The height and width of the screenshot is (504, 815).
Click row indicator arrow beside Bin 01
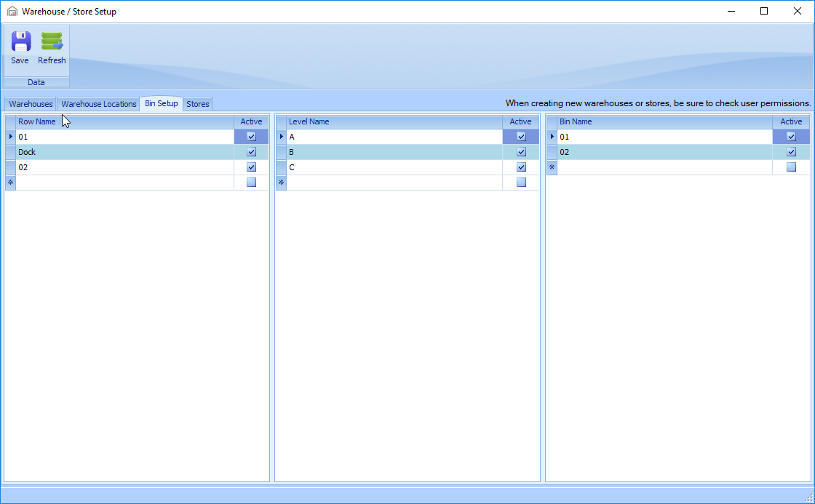(552, 137)
